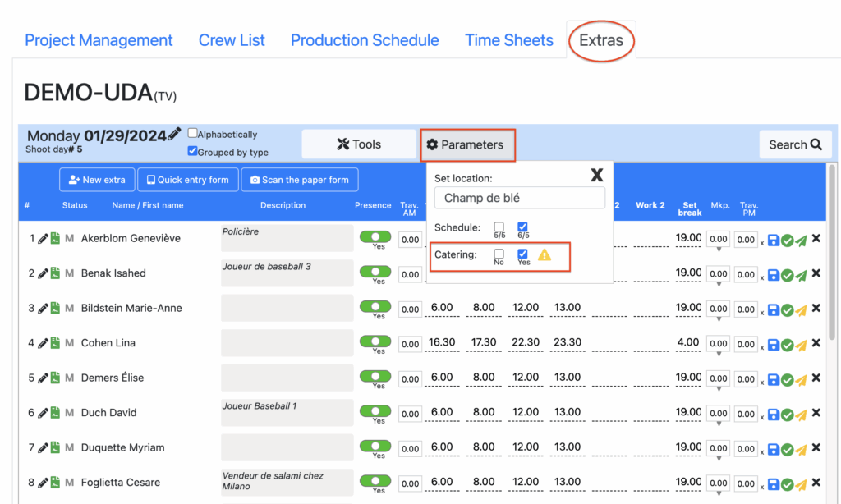Click the green checkmark for Cohen Lina
841x504 pixels.
(x=787, y=345)
